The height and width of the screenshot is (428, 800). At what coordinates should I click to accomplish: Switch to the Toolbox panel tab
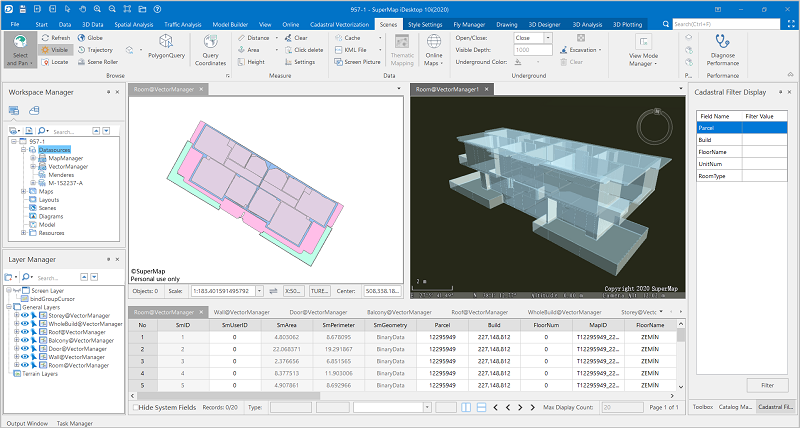pyautogui.click(x=703, y=407)
